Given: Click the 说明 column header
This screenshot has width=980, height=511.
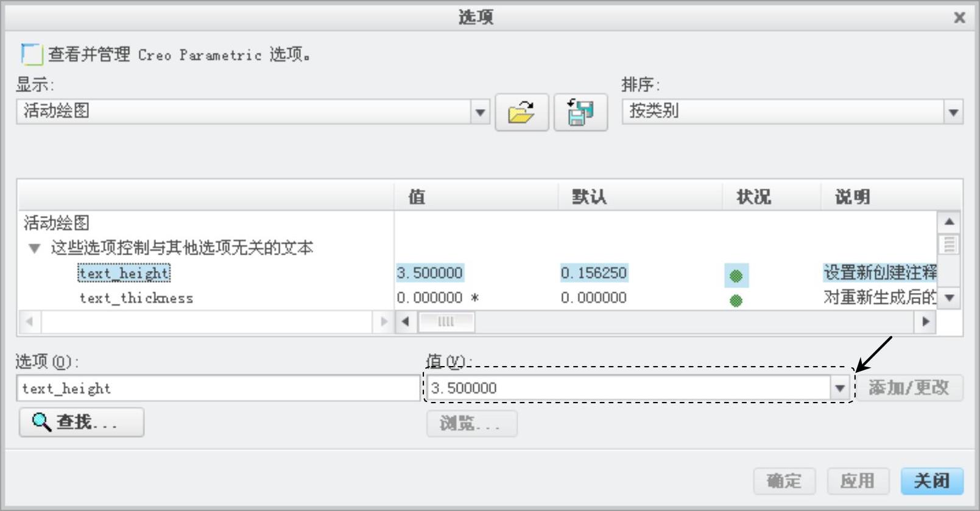Looking at the screenshot, I should (x=891, y=197).
